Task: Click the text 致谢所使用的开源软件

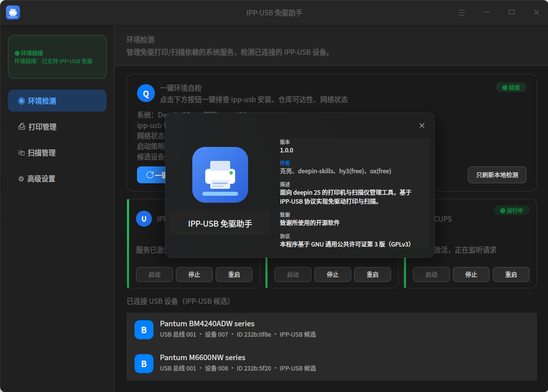Action: [310, 223]
